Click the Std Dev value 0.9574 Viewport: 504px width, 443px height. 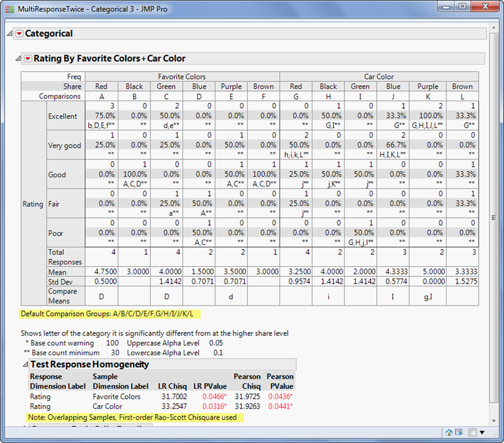pos(299,281)
